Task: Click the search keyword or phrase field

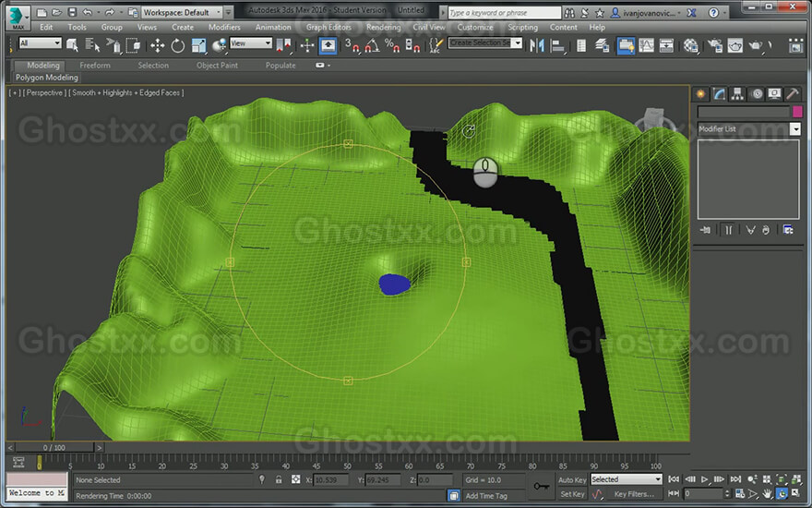Action: (x=504, y=12)
